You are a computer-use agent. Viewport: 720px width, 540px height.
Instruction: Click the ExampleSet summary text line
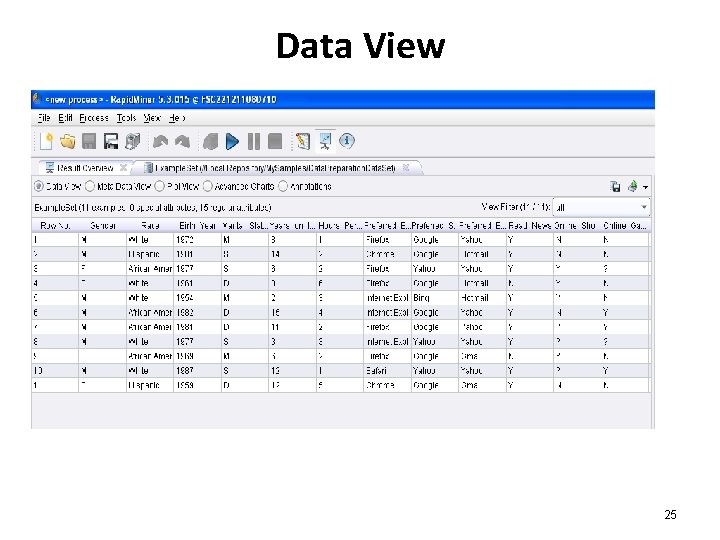pos(153,208)
